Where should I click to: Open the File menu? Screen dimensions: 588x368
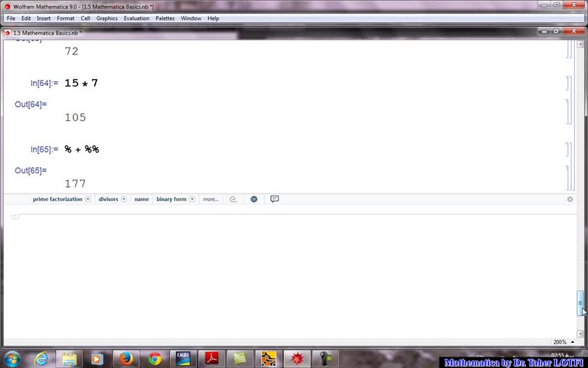(11, 18)
